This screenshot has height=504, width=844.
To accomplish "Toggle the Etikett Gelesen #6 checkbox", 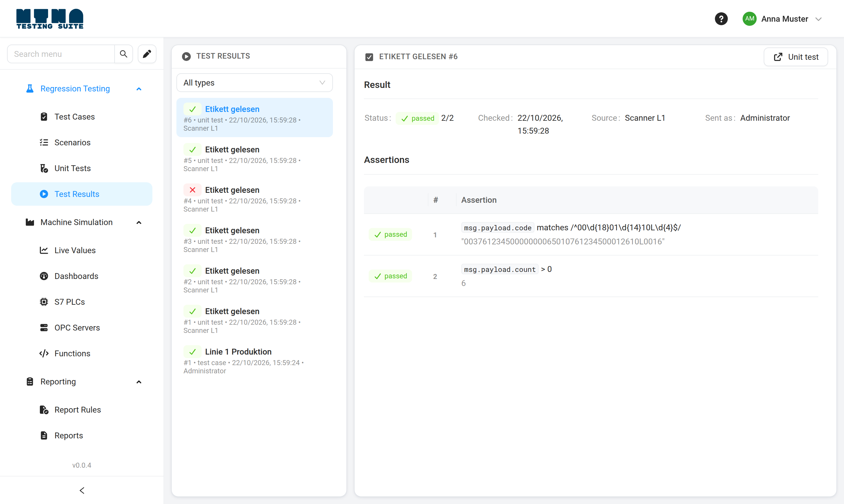I will 369,57.
